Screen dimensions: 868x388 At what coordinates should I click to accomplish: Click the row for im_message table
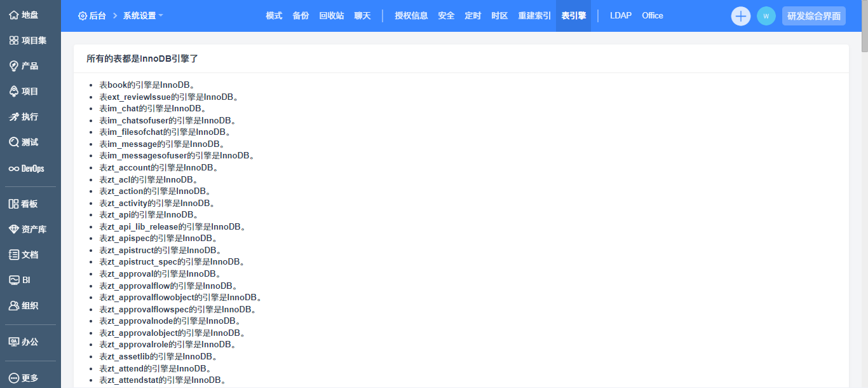click(162, 144)
